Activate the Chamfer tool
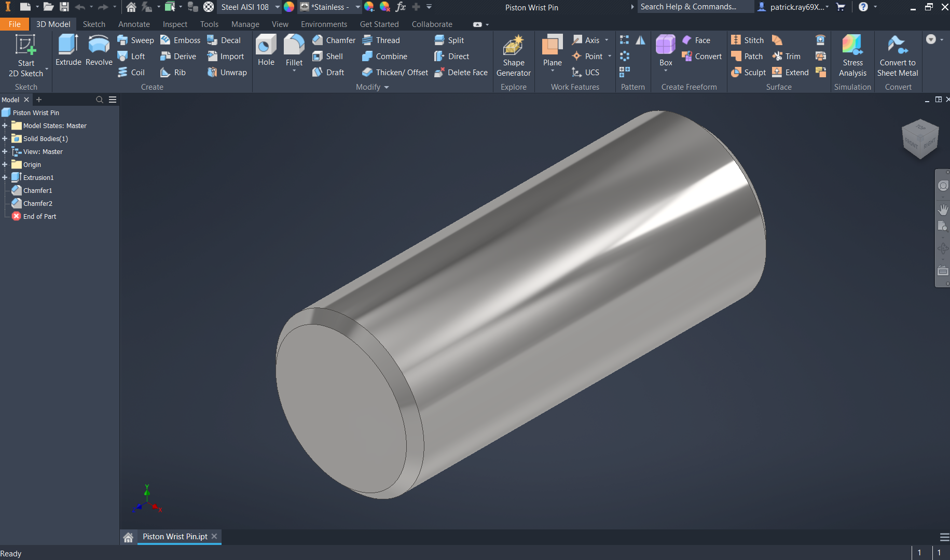The width and height of the screenshot is (950, 560). 334,40
